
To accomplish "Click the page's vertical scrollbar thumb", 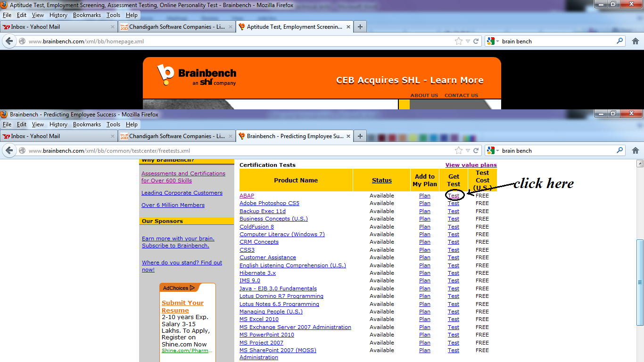I will 640,282.
